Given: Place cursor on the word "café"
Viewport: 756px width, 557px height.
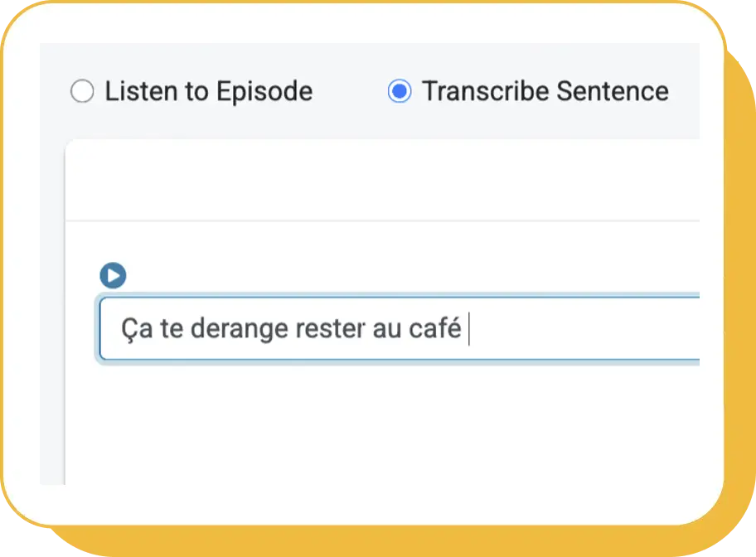Looking at the screenshot, I should (434, 329).
